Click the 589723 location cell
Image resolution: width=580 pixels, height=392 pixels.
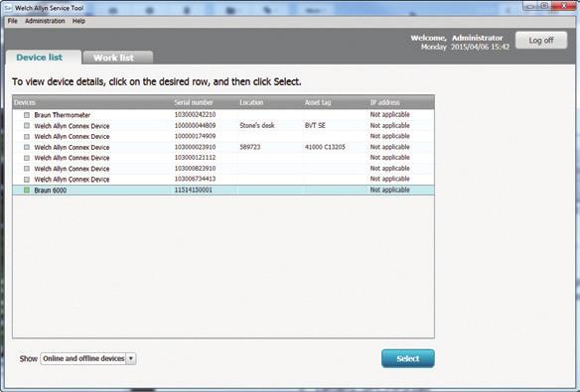[x=250, y=147]
